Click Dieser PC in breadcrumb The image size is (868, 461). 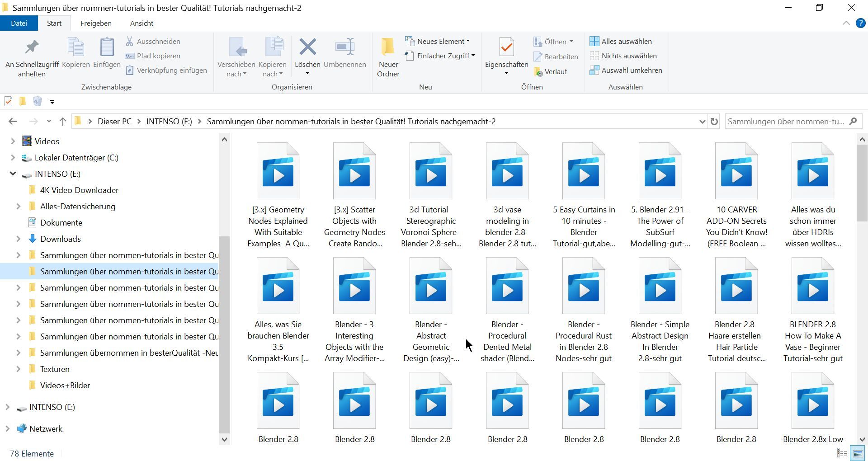tap(114, 122)
